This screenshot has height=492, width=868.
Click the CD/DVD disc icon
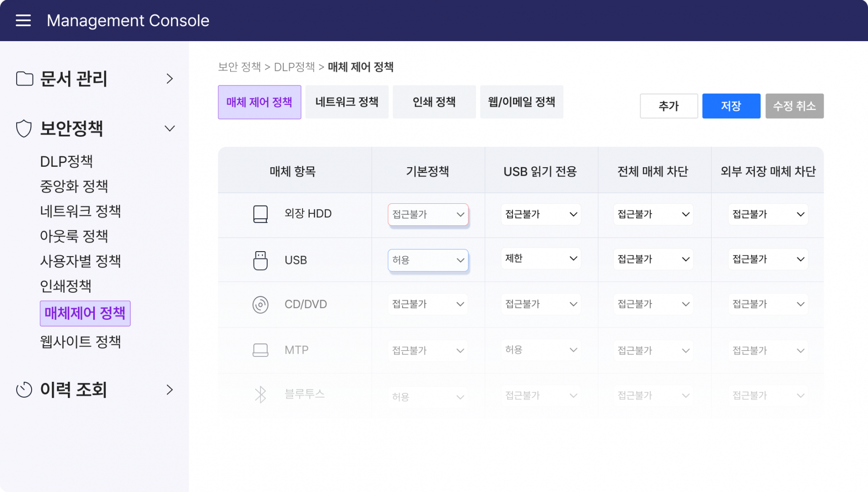260,305
